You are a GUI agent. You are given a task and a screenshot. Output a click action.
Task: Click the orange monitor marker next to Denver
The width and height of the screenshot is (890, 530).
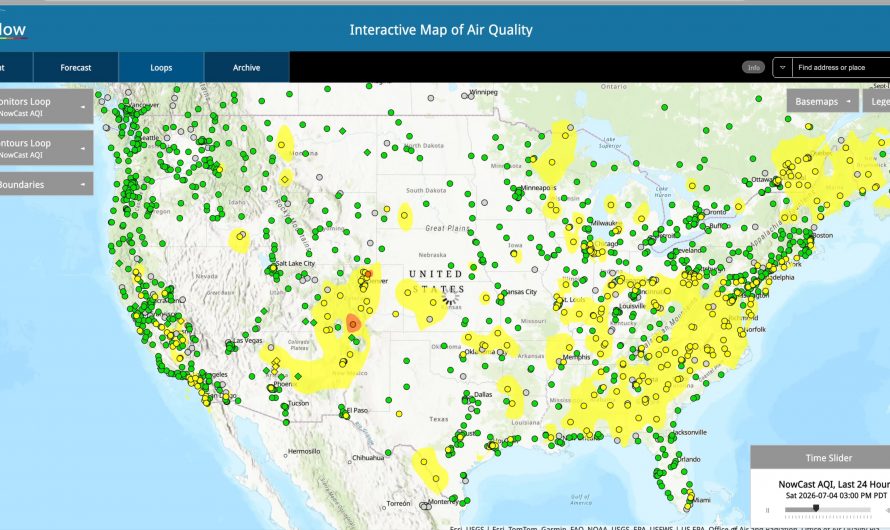(368, 274)
